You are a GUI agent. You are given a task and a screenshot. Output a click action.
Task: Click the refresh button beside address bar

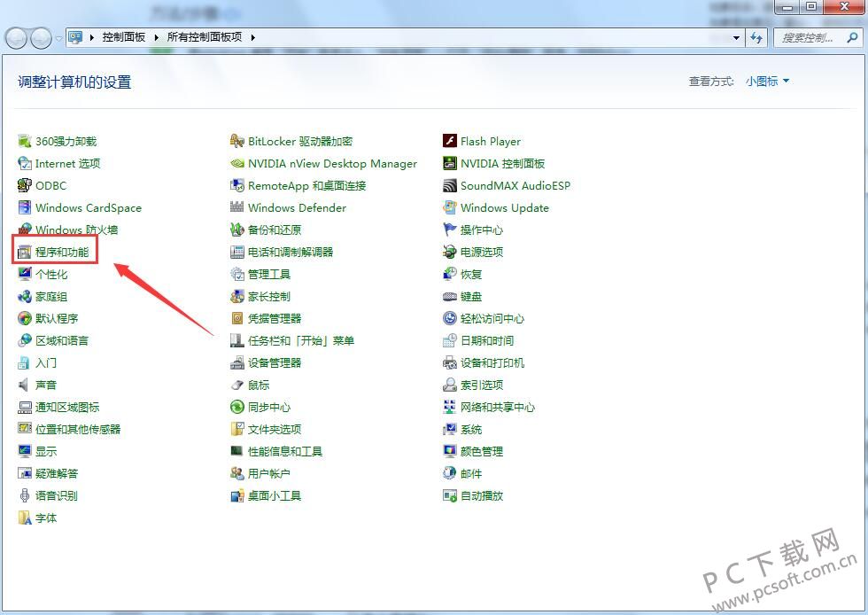tap(756, 38)
